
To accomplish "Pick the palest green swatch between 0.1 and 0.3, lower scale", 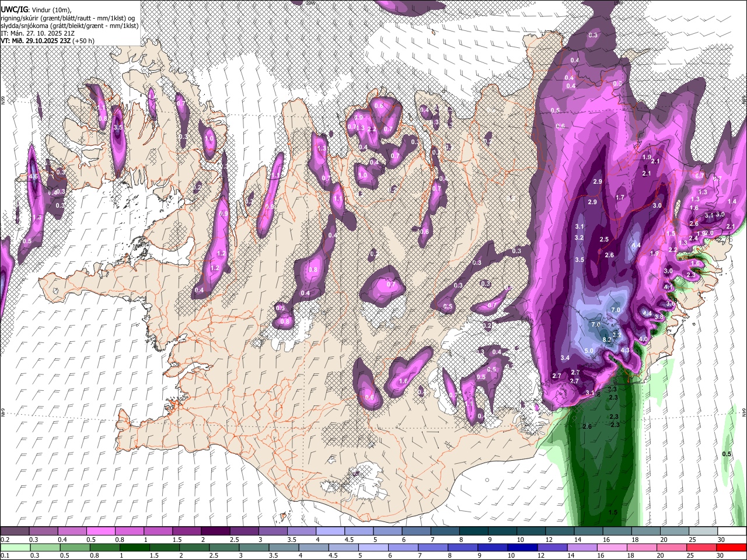I will point(15,548).
